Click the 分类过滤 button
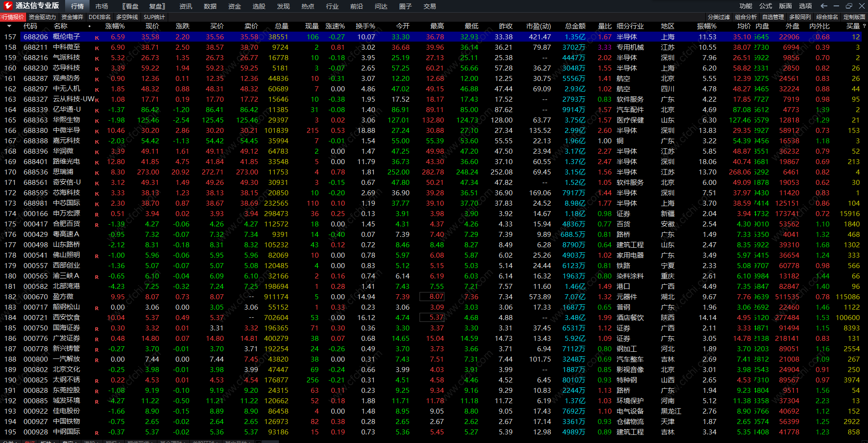 click(719, 17)
